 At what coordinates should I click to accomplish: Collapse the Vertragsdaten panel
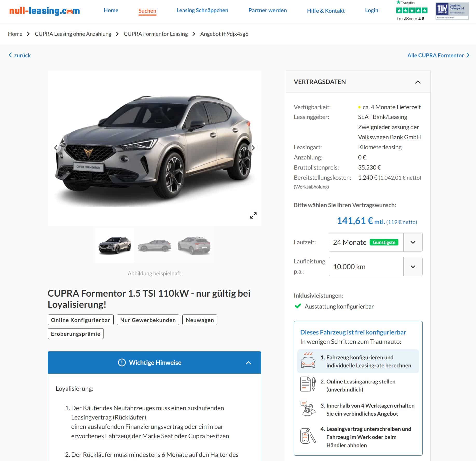click(x=418, y=82)
